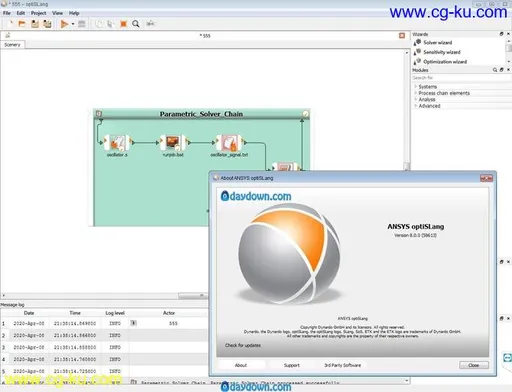This screenshot has height=392, width=512.
Task: Click the Parametric_Solver_Chain left corner icon
Action: 99,114
